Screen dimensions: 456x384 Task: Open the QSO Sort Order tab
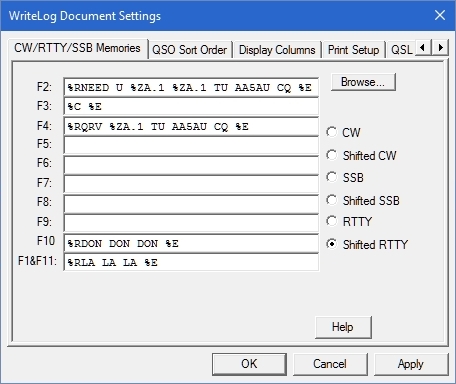pyautogui.click(x=190, y=50)
